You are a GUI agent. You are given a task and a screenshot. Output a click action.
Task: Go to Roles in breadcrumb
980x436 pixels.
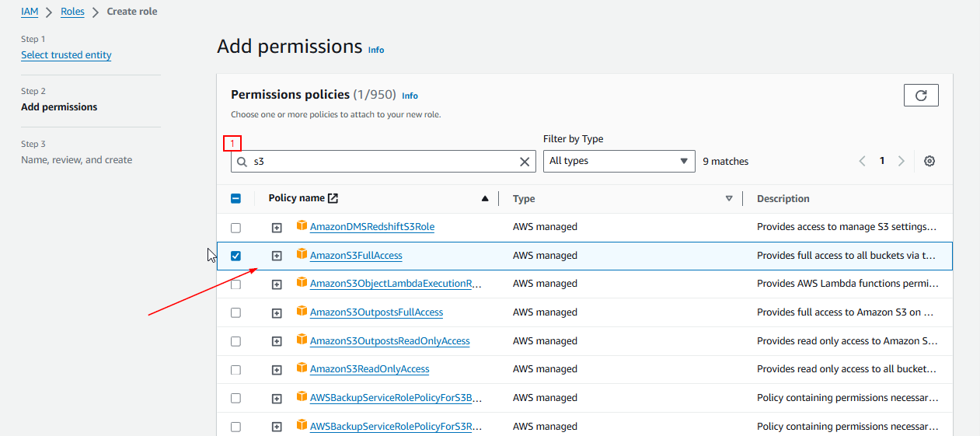pos(72,12)
